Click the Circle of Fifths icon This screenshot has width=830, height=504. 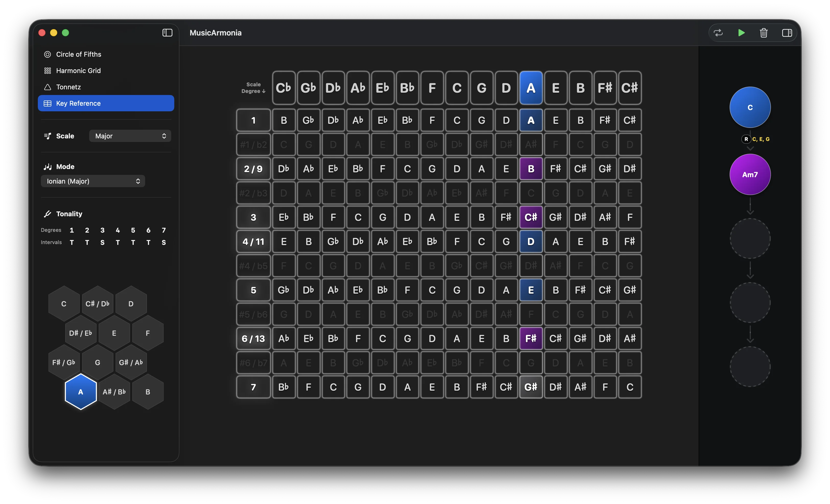48,54
